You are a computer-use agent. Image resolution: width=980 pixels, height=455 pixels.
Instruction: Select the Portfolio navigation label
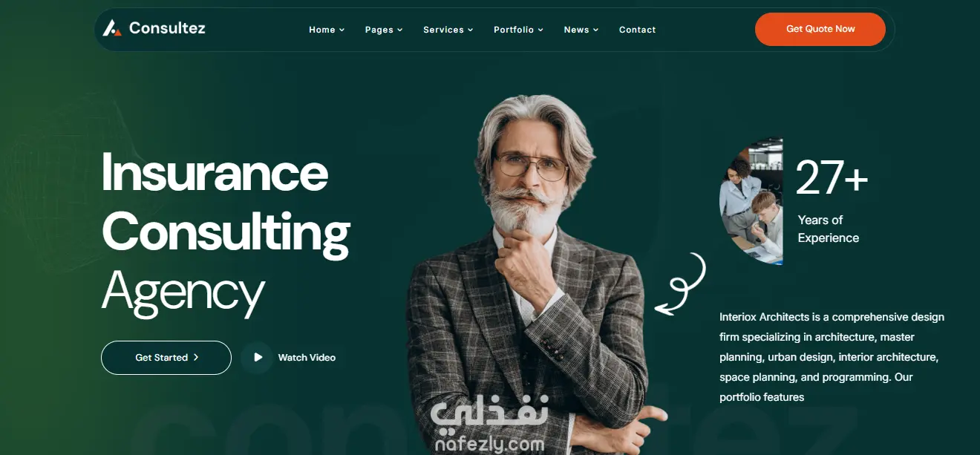click(514, 30)
